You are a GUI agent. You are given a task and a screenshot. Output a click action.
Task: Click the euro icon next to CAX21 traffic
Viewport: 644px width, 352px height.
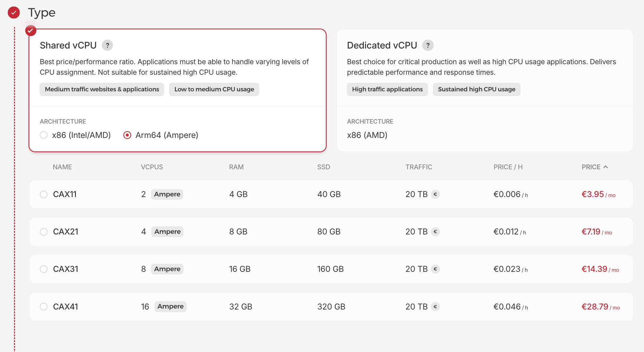pos(436,232)
